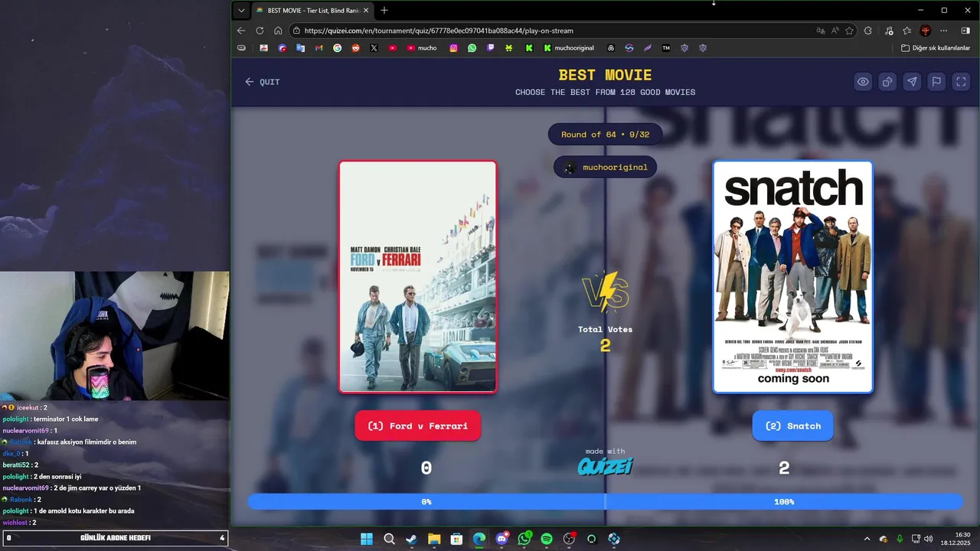This screenshot has height=551, width=980.
Task: Open the muchooriginal Kick bookmark
Action: pos(569,47)
